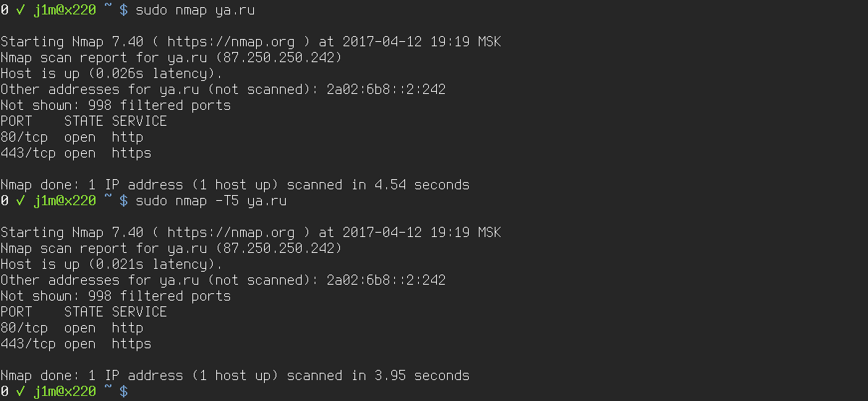Click the SERVICE column header in second scan

[x=139, y=312]
